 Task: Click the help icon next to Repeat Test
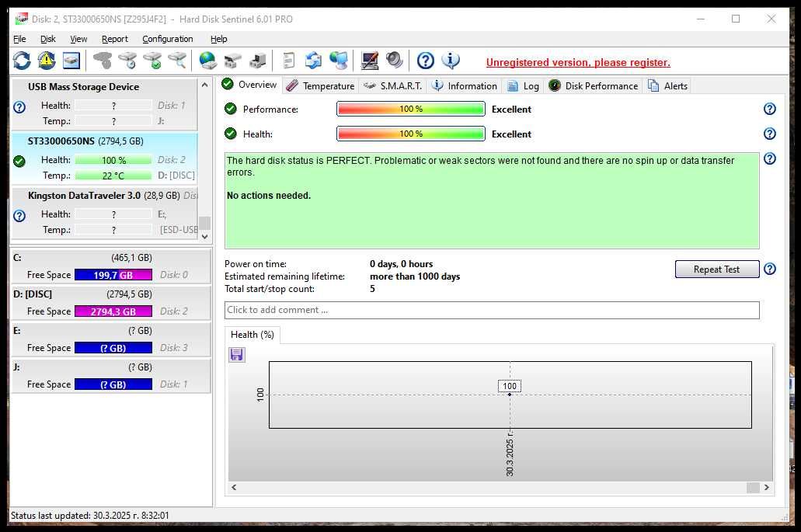[x=769, y=269]
